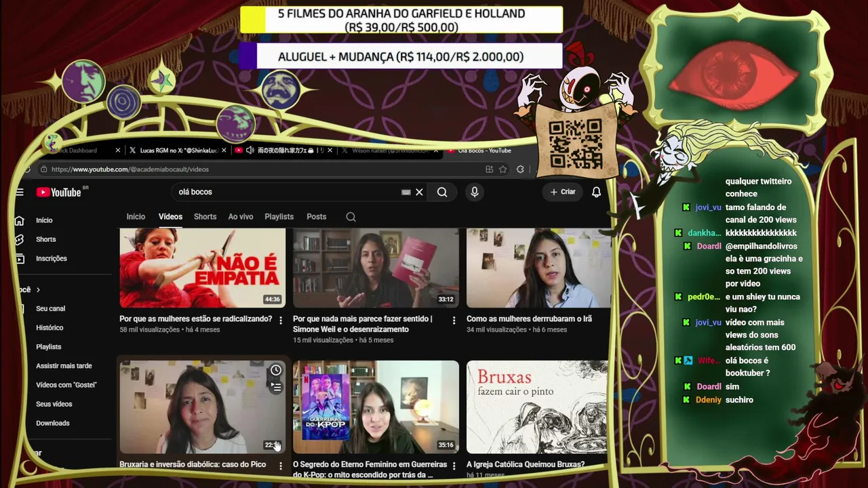Open title 'A Igreja Católica Queimou Bruxas?'
Viewport: 868px width, 488px height.
click(526, 464)
